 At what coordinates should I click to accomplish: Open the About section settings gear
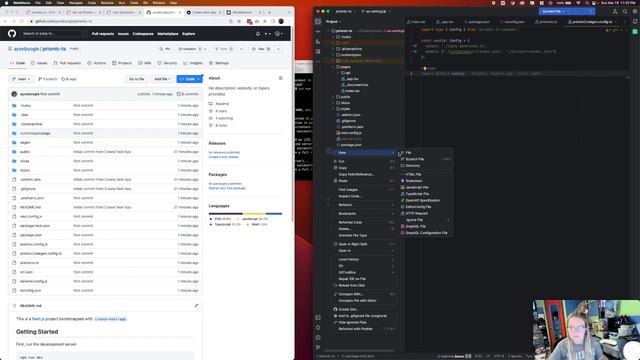(x=280, y=78)
